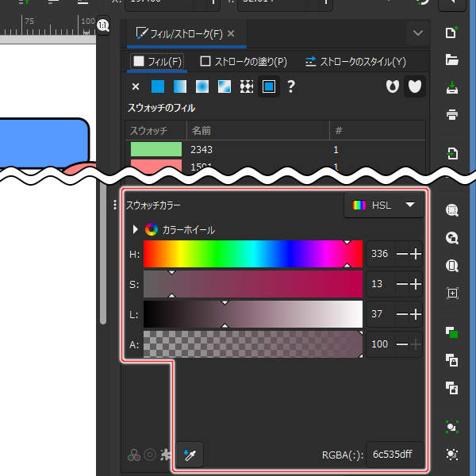This screenshot has height=476, width=476.
Task: Click the スウォッチ column header
Action: coord(156,131)
